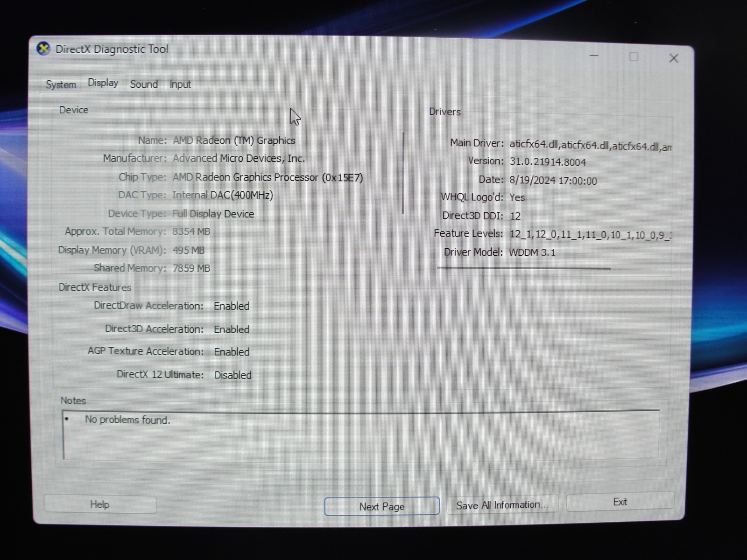Click the Next Page button
The height and width of the screenshot is (560, 747).
pyautogui.click(x=382, y=506)
